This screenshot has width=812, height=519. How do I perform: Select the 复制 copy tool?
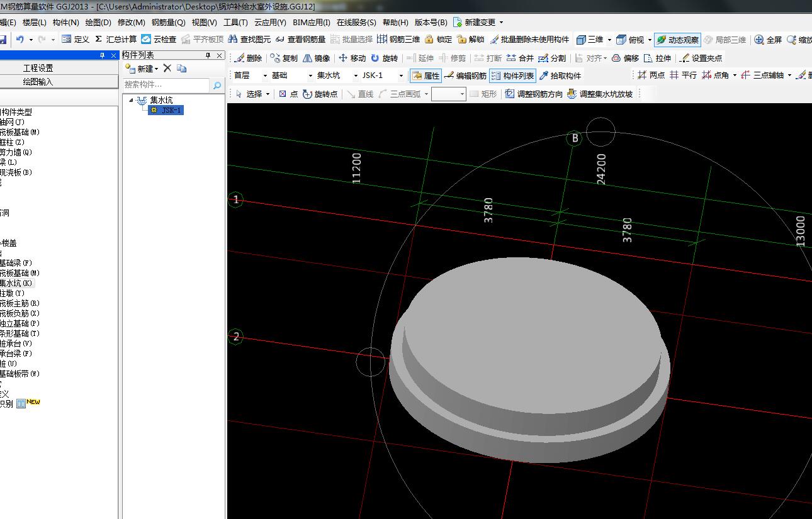(x=284, y=58)
